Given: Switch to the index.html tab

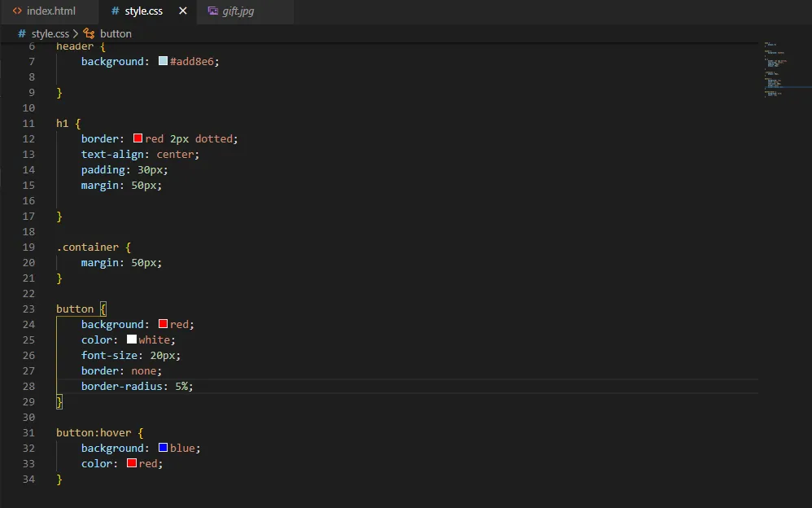Looking at the screenshot, I should pyautogui.click(x=49, y=11).
